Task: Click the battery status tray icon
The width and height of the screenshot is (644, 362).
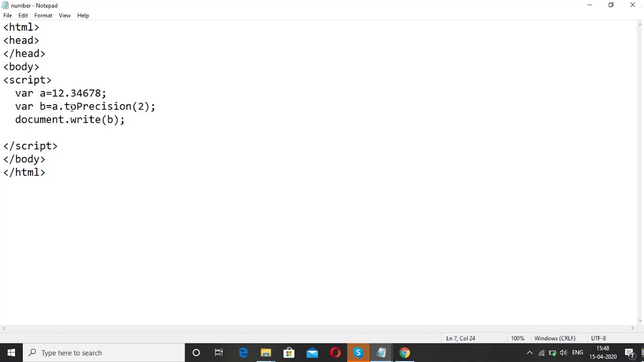Action: coord(552,353)
